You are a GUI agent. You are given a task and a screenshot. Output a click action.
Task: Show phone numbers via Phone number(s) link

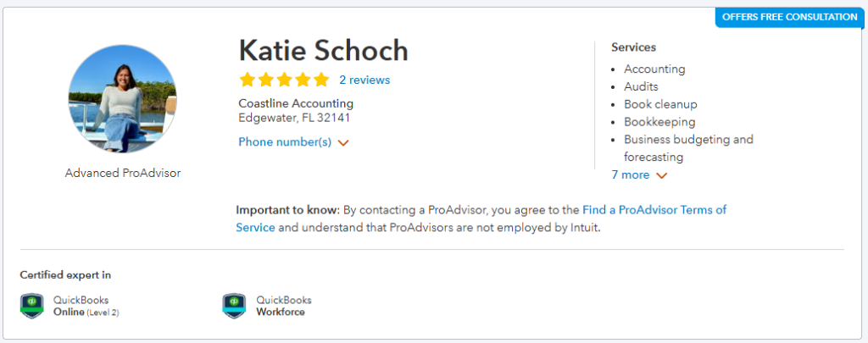[x=285, y=142]
